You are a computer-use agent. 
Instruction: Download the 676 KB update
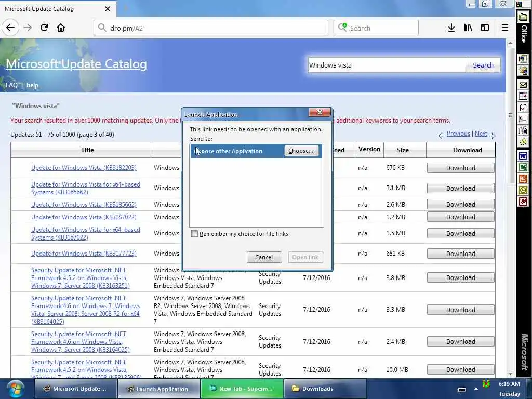tap(460, 168)
